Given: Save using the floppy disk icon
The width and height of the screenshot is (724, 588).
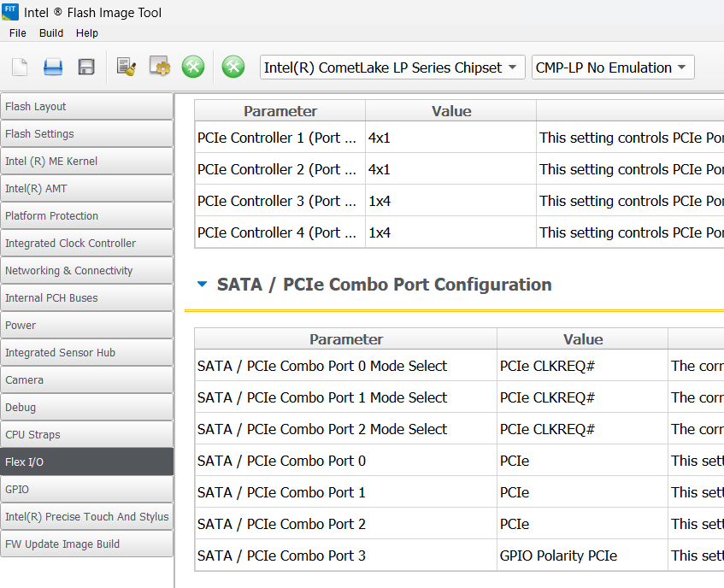Looking at the screenshot, I should click(86, 68).
